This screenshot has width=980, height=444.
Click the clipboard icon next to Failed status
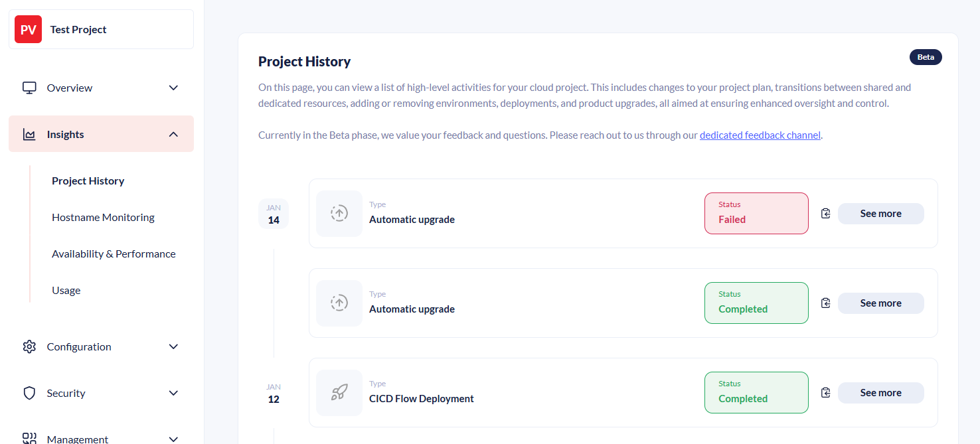point(825,213)
